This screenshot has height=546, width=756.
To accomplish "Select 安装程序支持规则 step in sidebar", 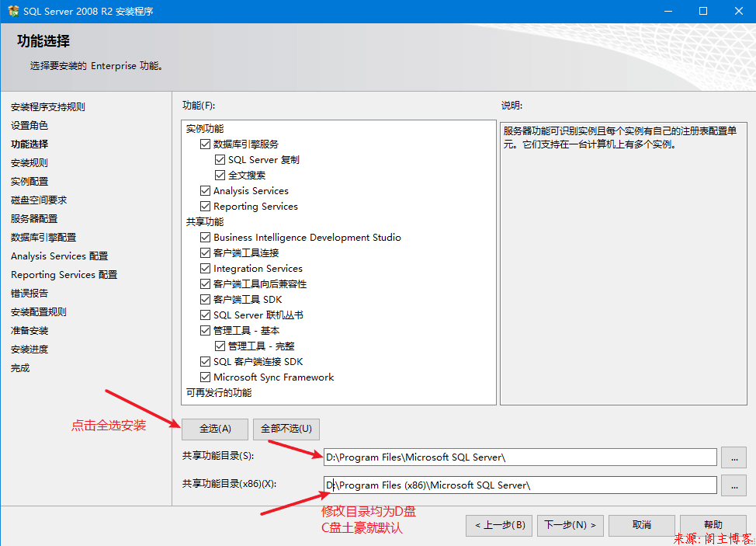I will pyautogui.click(x=47, y=106).
